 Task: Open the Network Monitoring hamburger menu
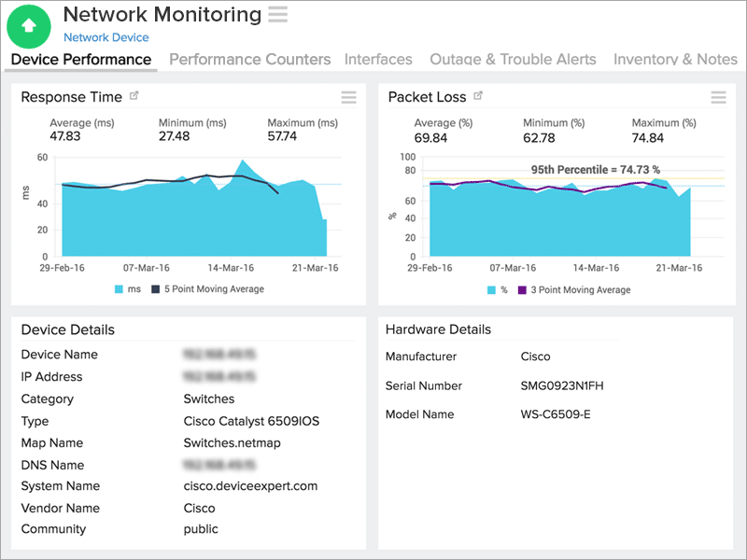pyautogui.click(x=276, y=15)
